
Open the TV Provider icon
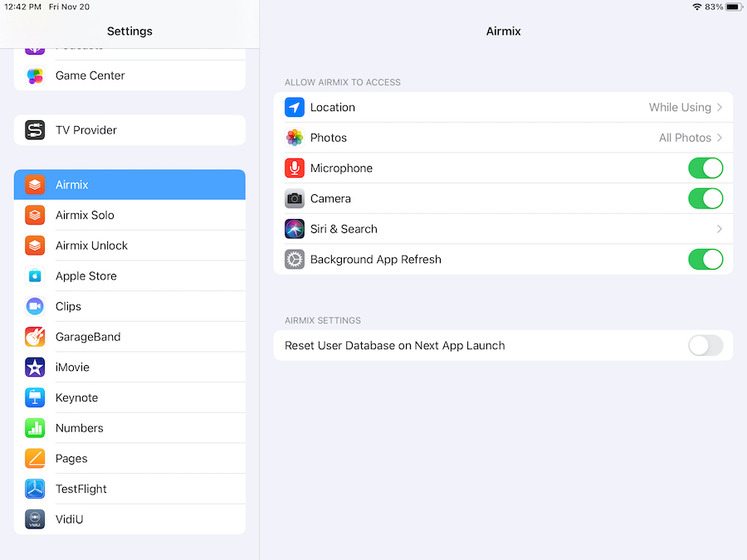[x=35, y=130]
